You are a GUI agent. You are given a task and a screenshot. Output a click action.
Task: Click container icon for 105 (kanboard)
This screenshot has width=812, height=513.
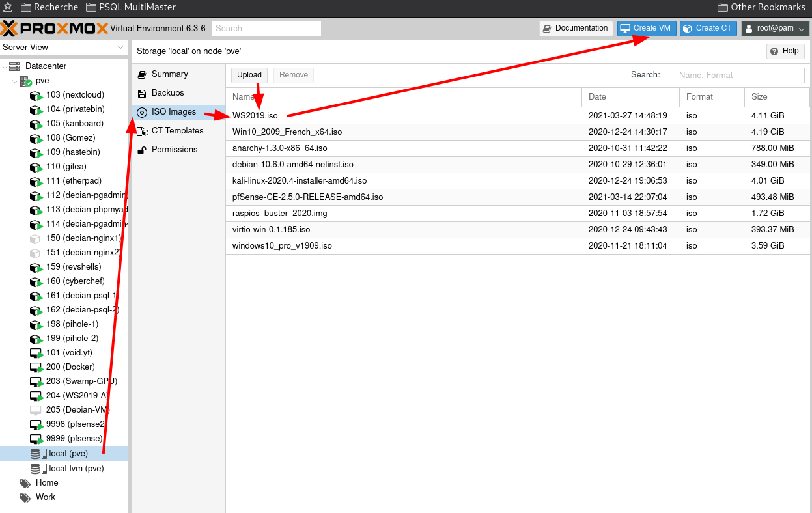click(36, 124)
